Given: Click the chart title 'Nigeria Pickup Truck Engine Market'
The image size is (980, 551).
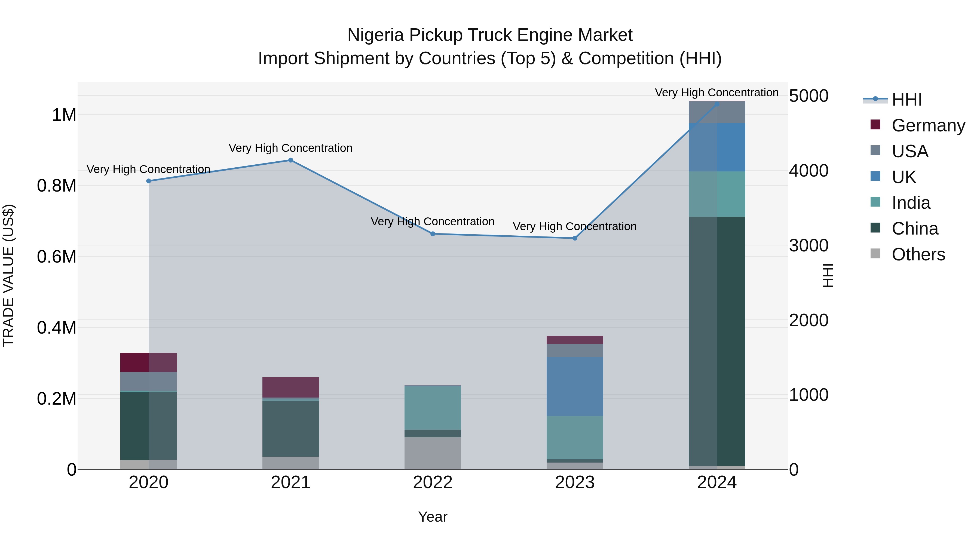Looking at the screenshot, I should point(490,35).
